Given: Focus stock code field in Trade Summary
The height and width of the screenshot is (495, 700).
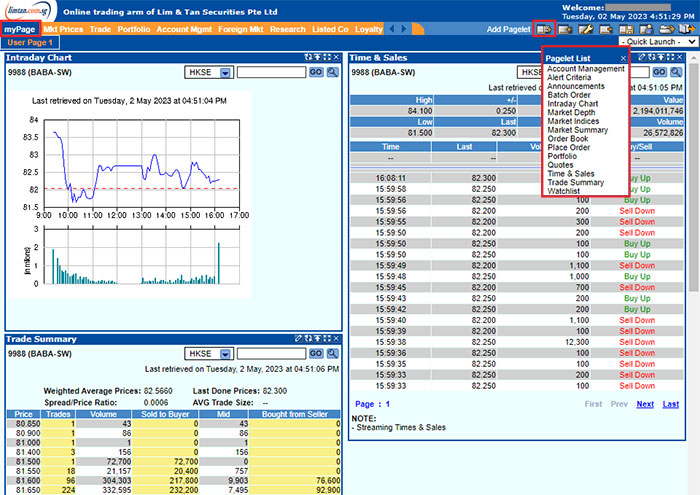Looking at the screenshot, I should coord(271,354).
